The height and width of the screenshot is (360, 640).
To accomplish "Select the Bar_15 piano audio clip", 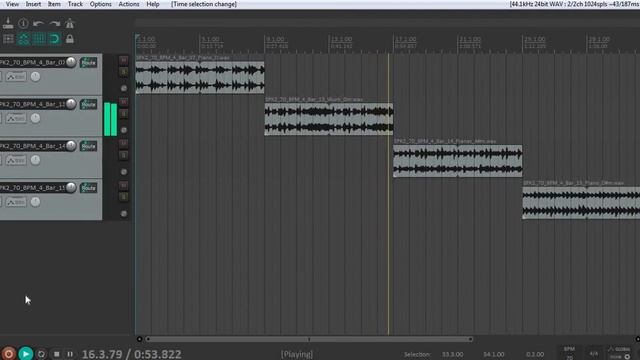I will [x=581, y=202].
